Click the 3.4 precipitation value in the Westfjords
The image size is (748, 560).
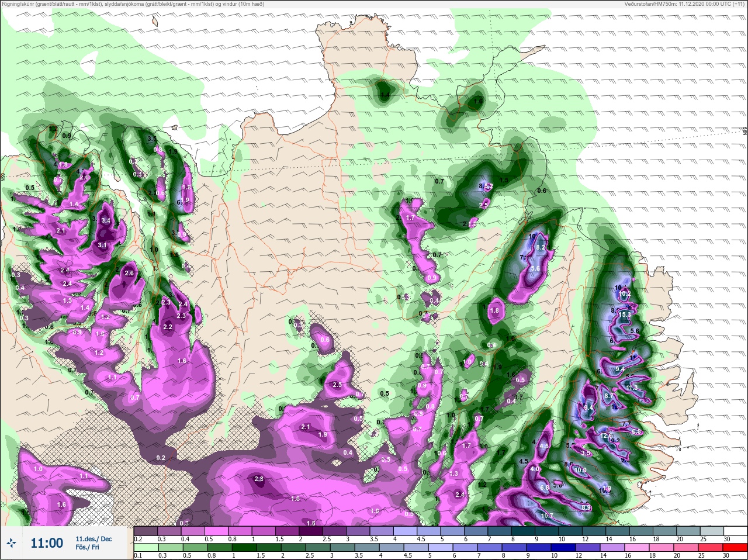point(106,220)
